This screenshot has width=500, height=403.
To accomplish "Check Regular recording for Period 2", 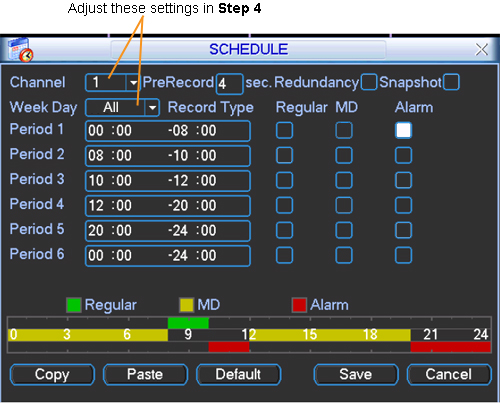I will click(284, 155).
